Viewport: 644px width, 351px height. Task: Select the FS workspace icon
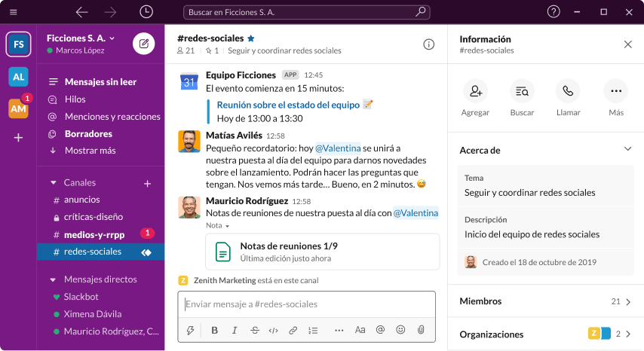pyautogui.click(x=19, y=44)
